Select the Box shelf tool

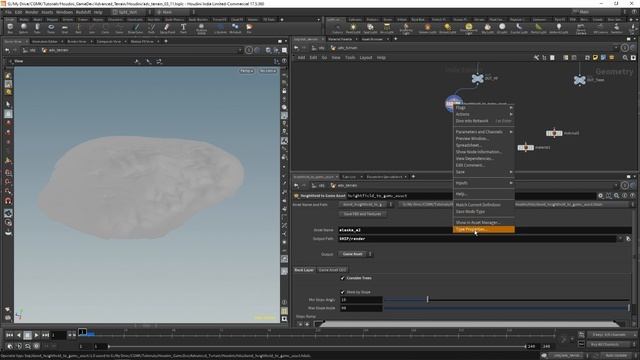(x=10, y=28)
